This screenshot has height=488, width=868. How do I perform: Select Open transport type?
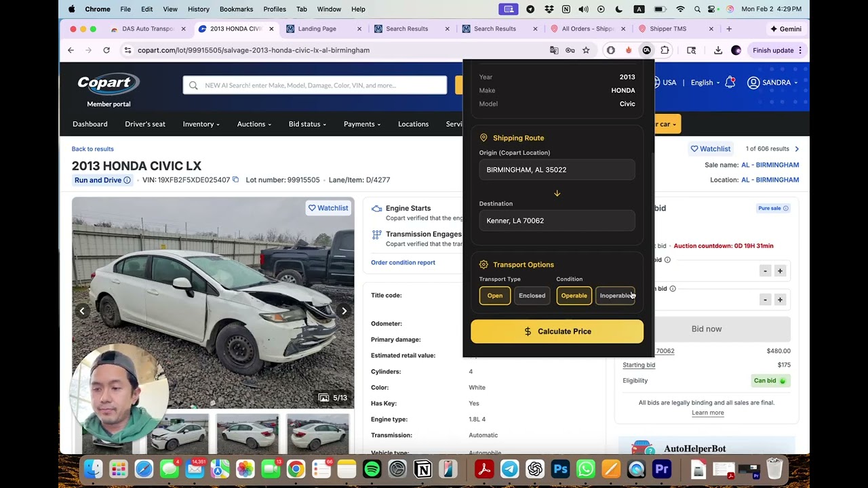pos(495,296)
